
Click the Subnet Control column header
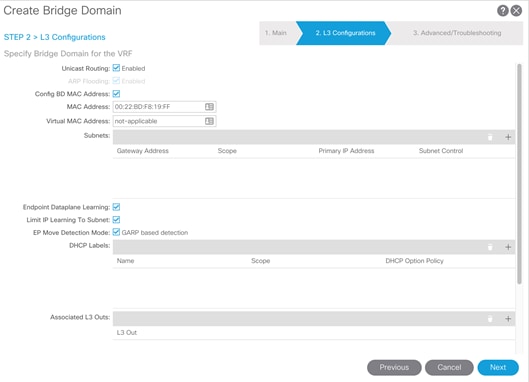441,151
